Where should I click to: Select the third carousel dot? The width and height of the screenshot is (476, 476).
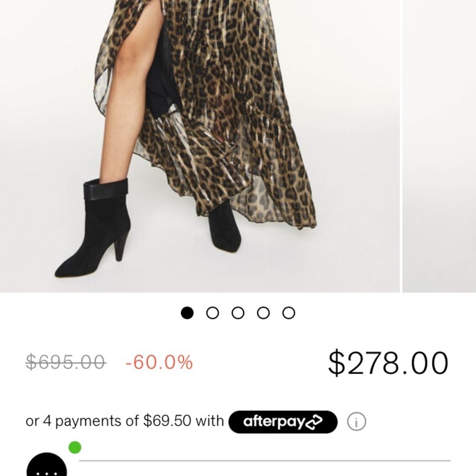click(x=238, y=313)
